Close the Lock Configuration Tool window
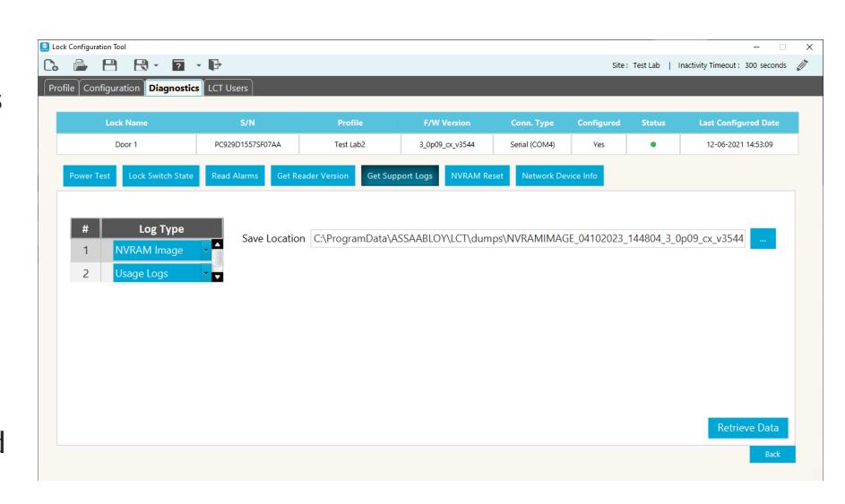This screenshot has width=845, height=504. [x=809, y=47]
